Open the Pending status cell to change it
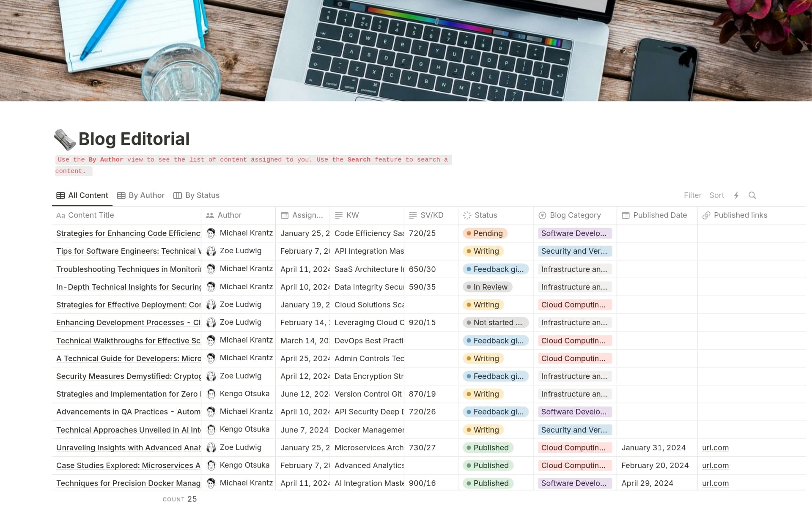Image resolution: width=812 pixels, height=507 pixels. [485, 233]
